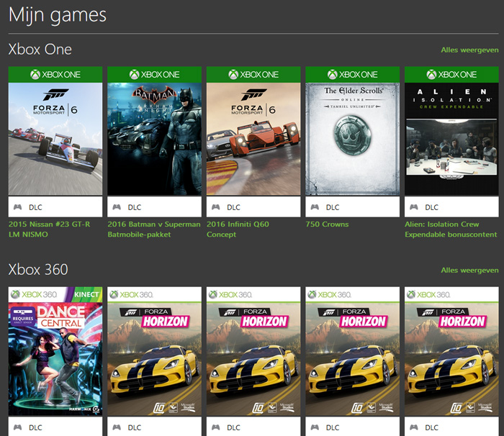Screen dimensions: 504x436
Task: Open the 750 Crowns title link
Action: point(326,224)
